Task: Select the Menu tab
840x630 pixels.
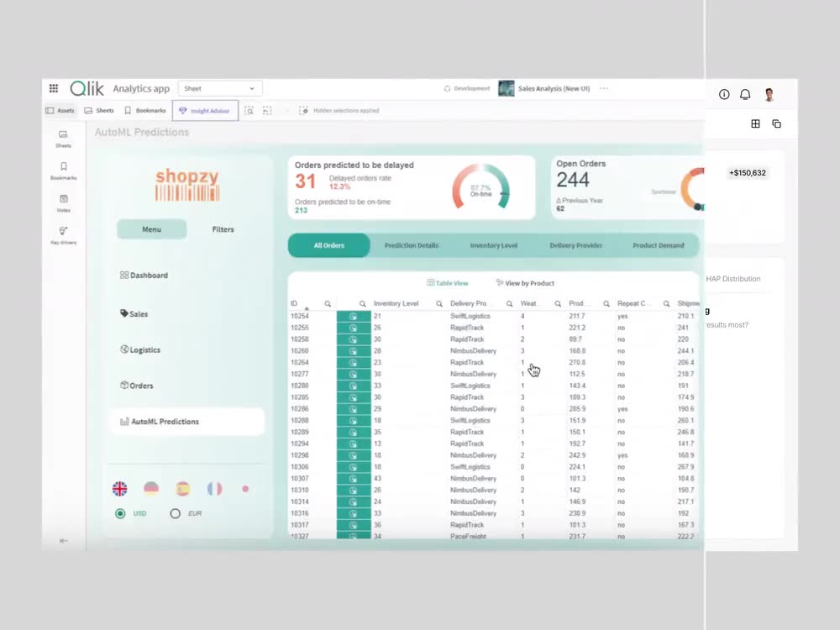Action: click(x=151, y=229)
